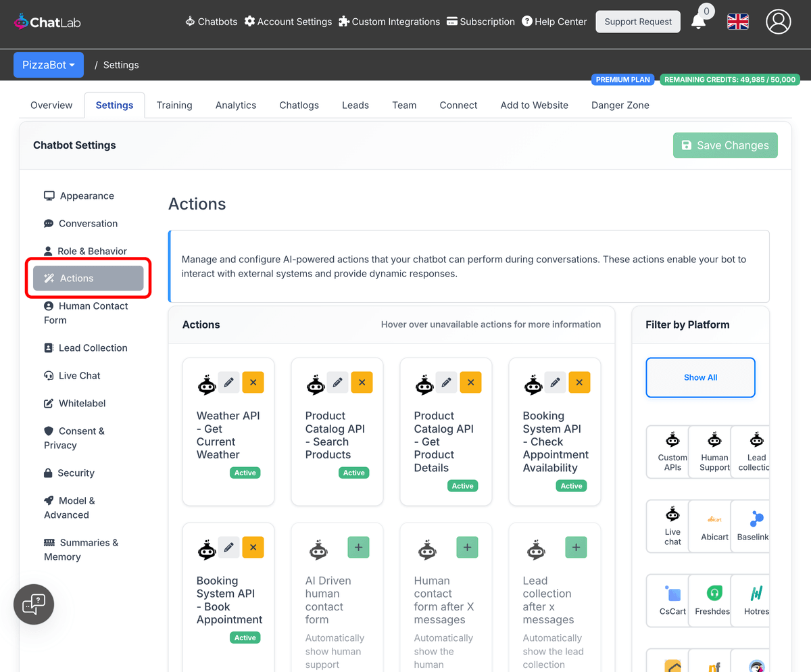Open the PizzaBot chatbot selector

(48, 64)
